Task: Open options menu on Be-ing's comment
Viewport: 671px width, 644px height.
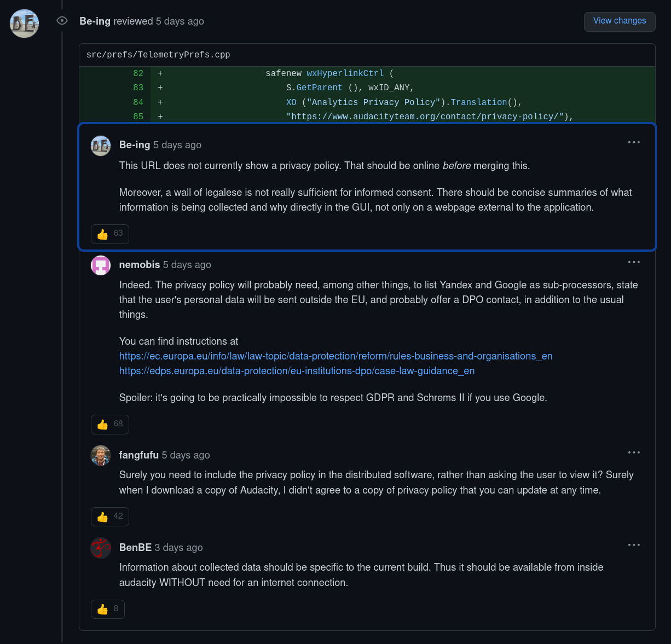Action: 634,142
